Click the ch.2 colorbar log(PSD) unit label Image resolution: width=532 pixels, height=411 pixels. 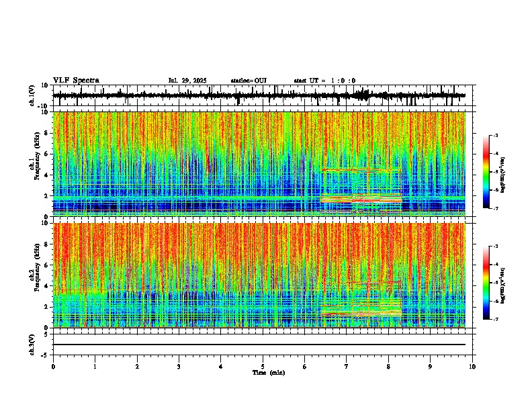[x=503, y=285]
